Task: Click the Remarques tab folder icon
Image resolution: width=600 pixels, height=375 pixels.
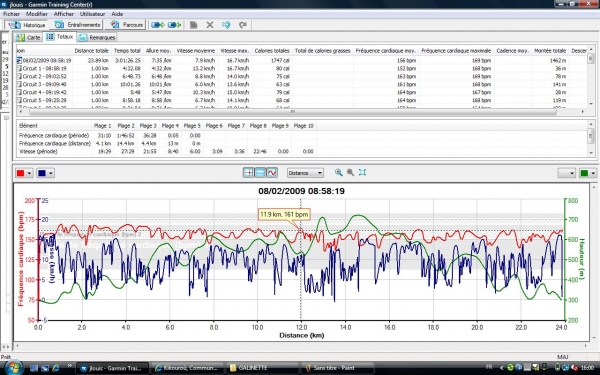Action: point(83,38)
